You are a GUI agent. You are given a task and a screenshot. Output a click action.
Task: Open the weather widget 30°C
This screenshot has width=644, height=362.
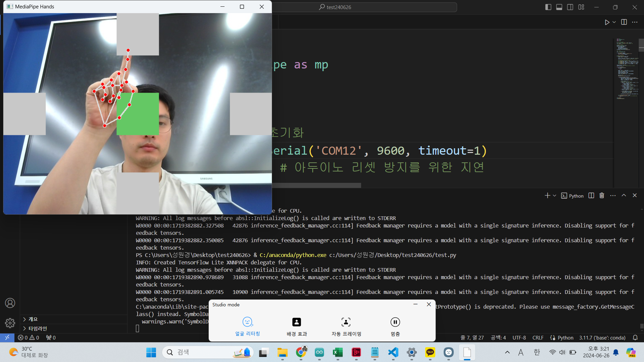click(29, 352)
